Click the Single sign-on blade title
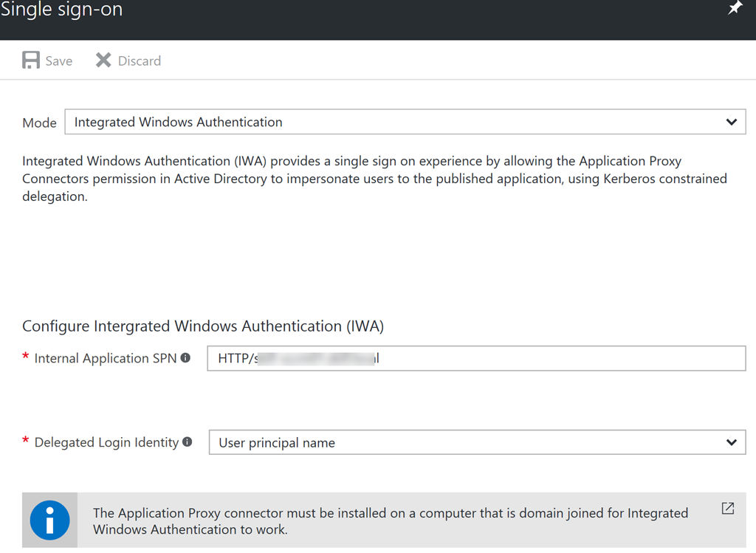 [x=62, y=9]
